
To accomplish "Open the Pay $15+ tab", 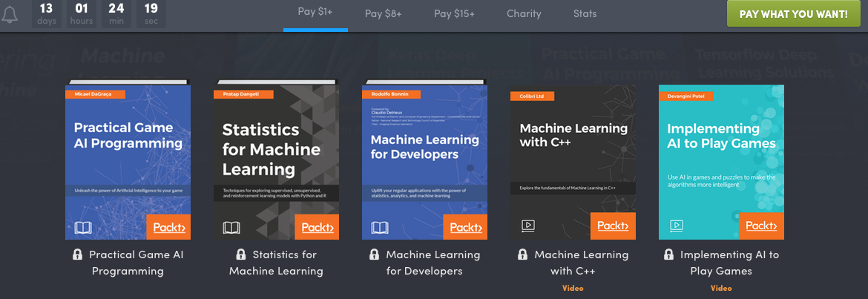I will coord(454,14).
